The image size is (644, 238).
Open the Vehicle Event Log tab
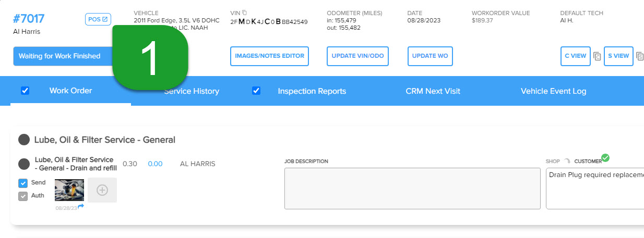click(x=554, y=91)
